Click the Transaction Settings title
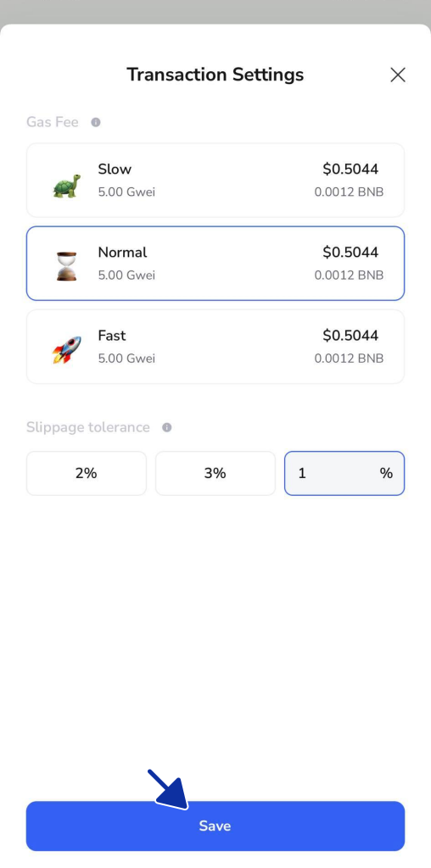 (215, 75)
